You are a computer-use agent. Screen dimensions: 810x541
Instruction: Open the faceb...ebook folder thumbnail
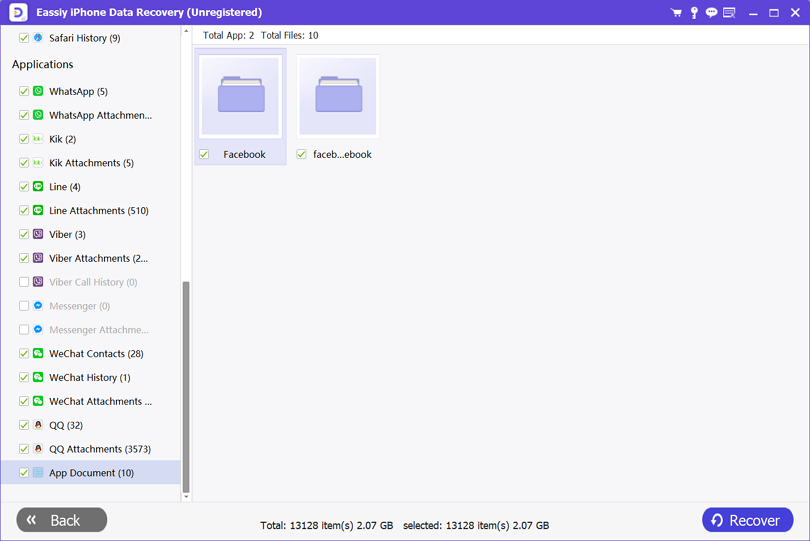(338, 96)
